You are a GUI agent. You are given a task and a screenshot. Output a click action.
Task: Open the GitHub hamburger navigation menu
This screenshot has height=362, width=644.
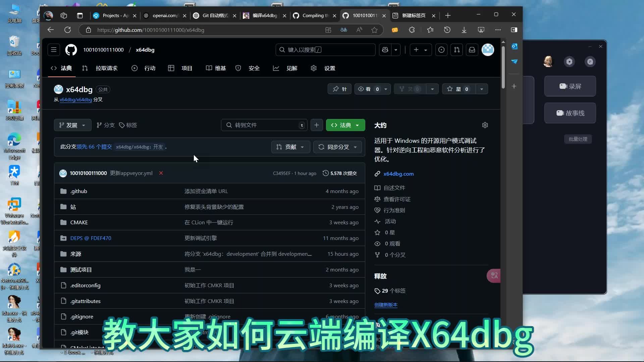tap(54, 50)
